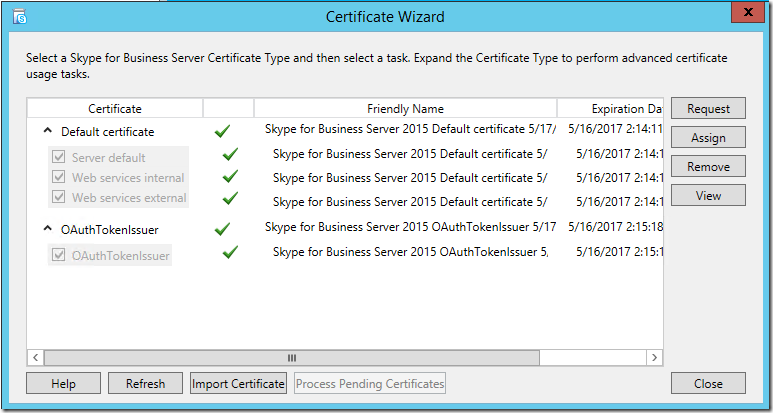
Task: Click Process Pending Certificates button
Action: 370,383
